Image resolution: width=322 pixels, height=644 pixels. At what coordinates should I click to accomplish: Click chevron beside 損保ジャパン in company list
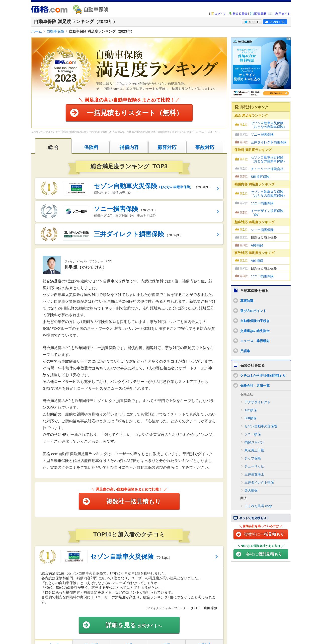coord(242,442)
